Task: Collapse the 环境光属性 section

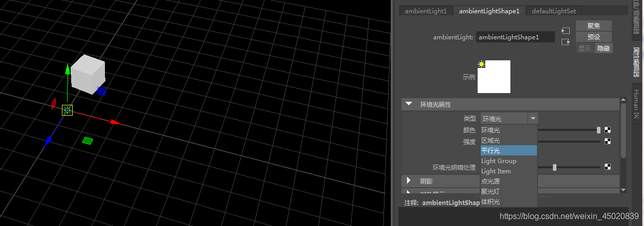Action: pyautogui.click(x=409, y=104)
